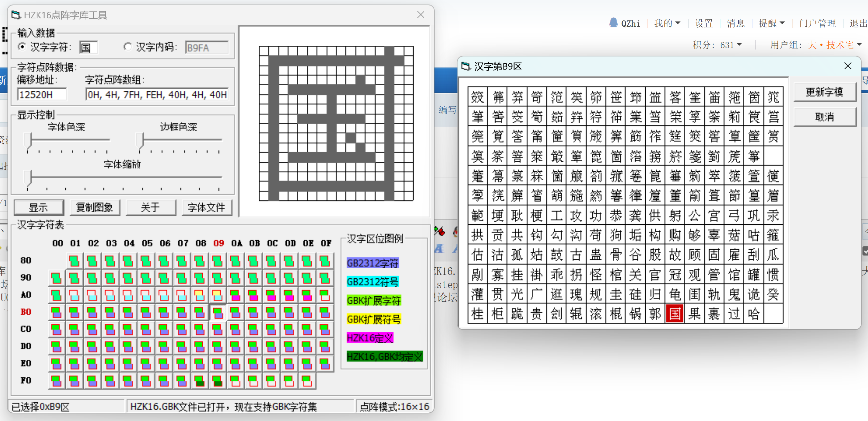This screenshot has height=421, width=868.
Task: Select the 工 character cell
Action: [x=556, y=216]
